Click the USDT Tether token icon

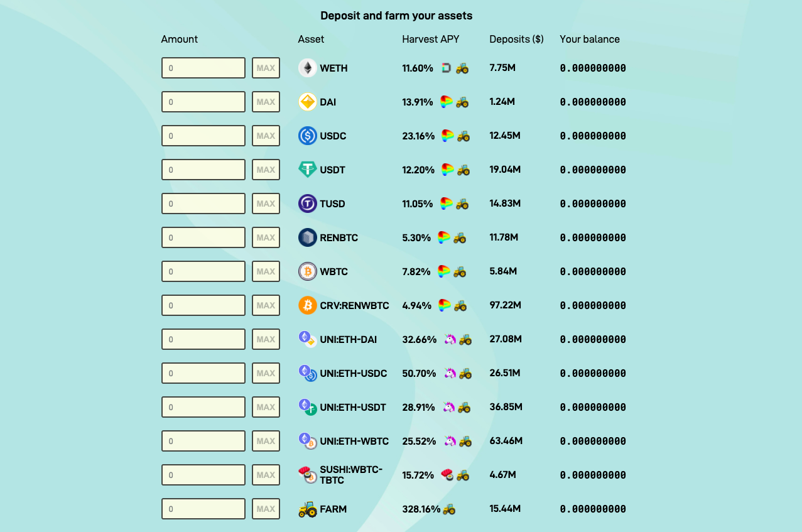[x=307, y=170]
